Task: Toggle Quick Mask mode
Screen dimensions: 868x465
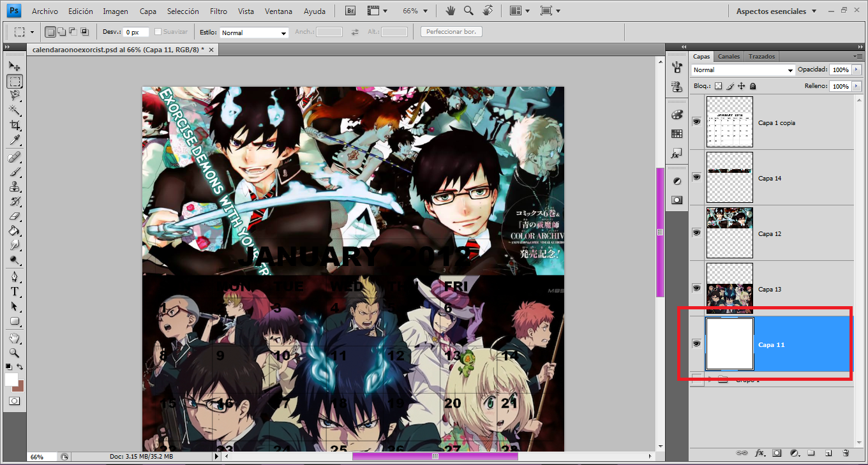Action: tap(14, 401)
